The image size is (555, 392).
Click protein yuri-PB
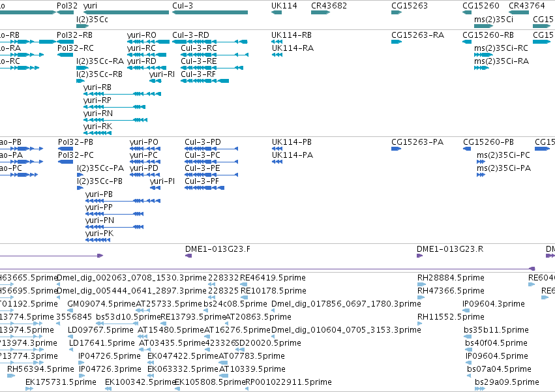tap(123, 201)
